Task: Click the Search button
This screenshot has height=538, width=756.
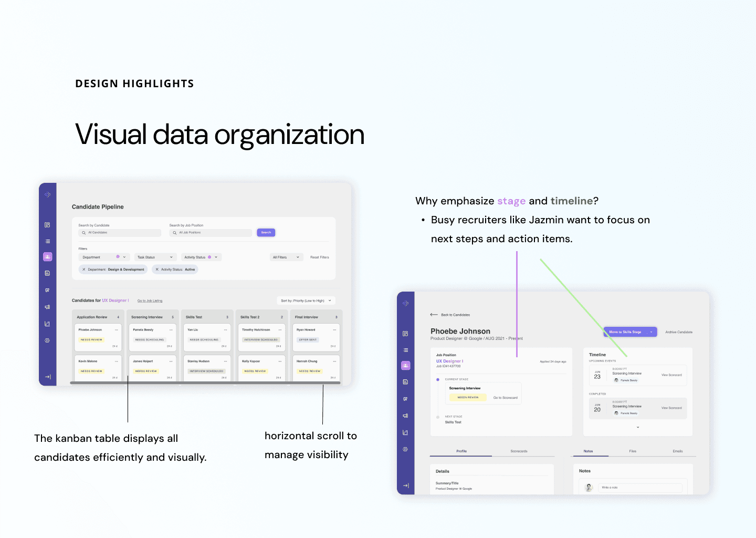Action: (266, 232)
